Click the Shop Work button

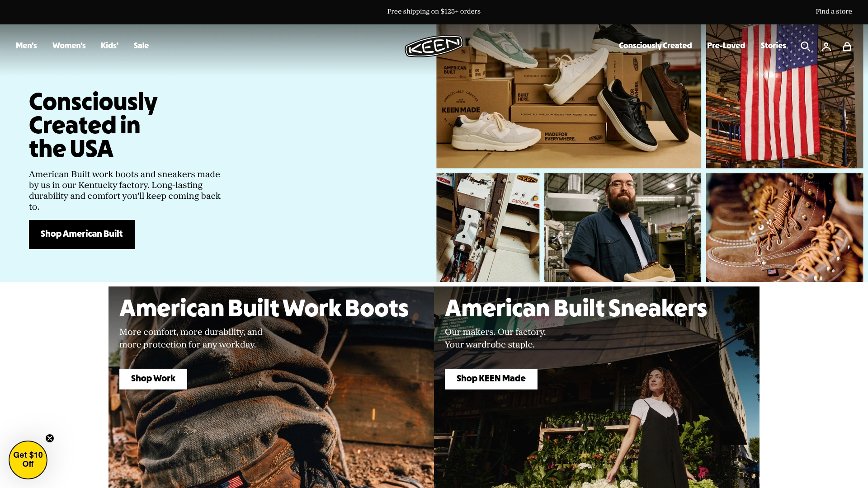click(x=153, y=379)
